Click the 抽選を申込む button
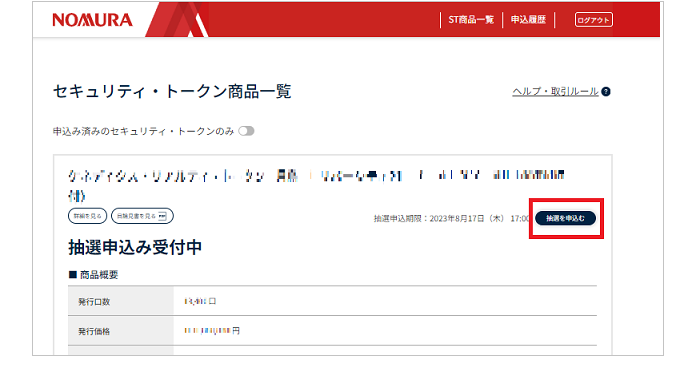The height and width of the screenshot is (375, 690). click(x=565, y=218)
